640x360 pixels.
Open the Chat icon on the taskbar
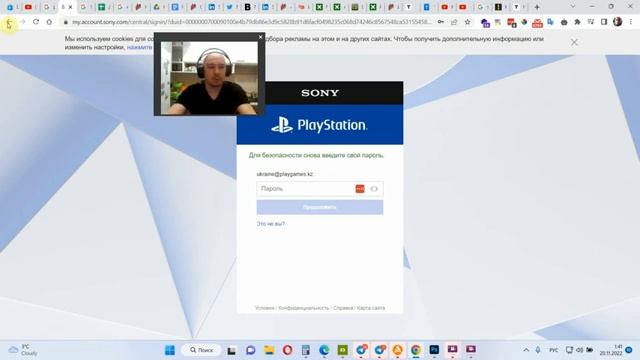250,350
